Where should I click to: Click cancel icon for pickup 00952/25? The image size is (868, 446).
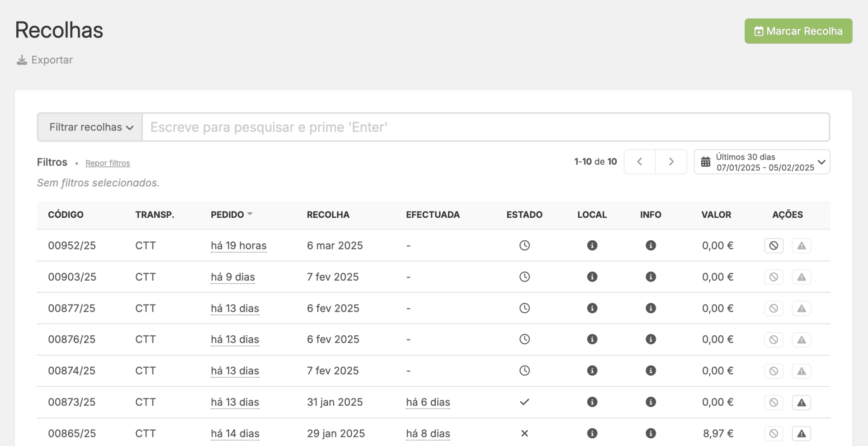(x=774, y=246)
